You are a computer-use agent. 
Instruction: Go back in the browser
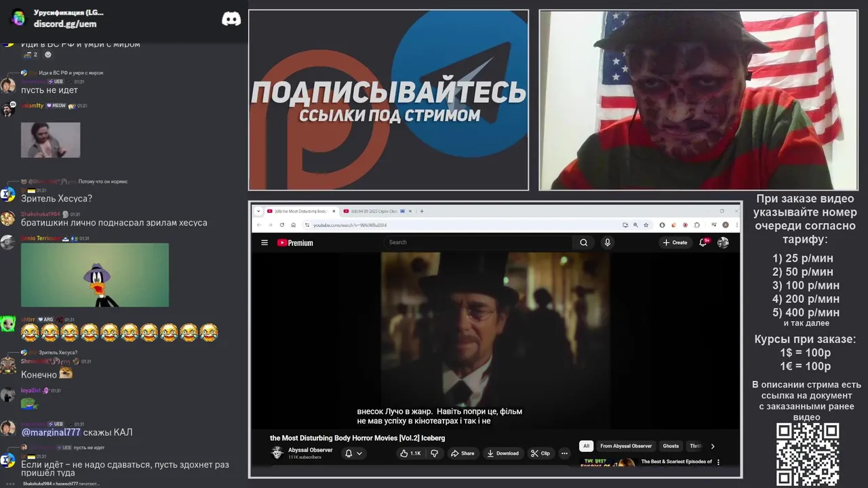pos(259,225)
